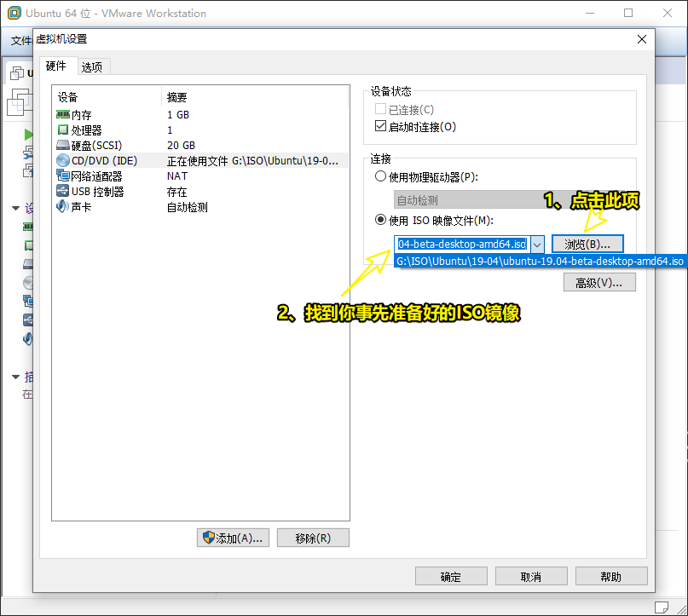
Task: Click the ISO file path text field
Action: click(x=462, y=245)
